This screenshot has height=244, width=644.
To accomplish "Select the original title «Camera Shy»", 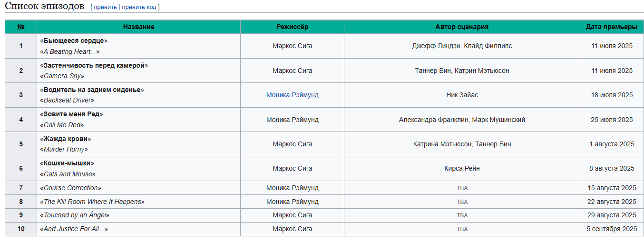I will (x=62, y=76).
